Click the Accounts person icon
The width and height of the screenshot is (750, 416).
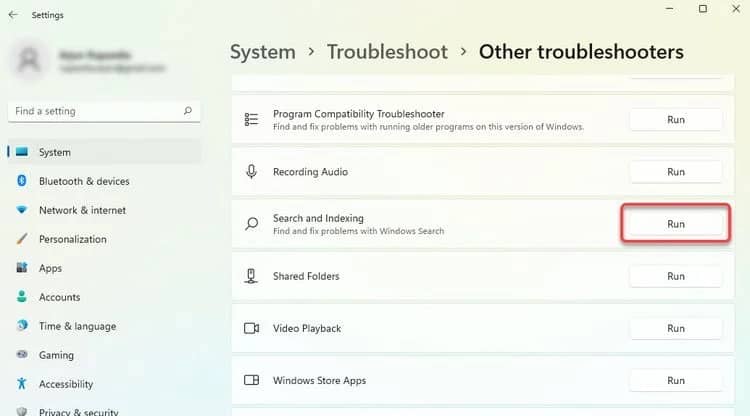pyautogui.click(x=22, y=296)
